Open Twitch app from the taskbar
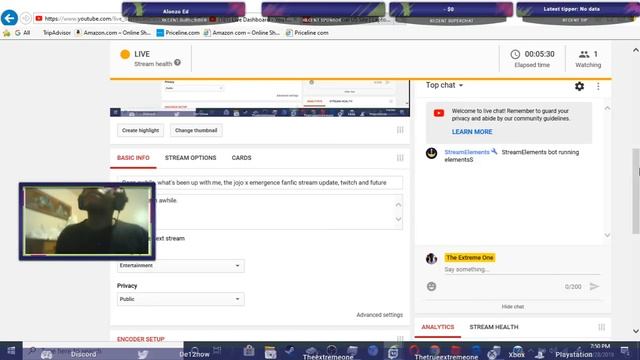 coord(393,353)
